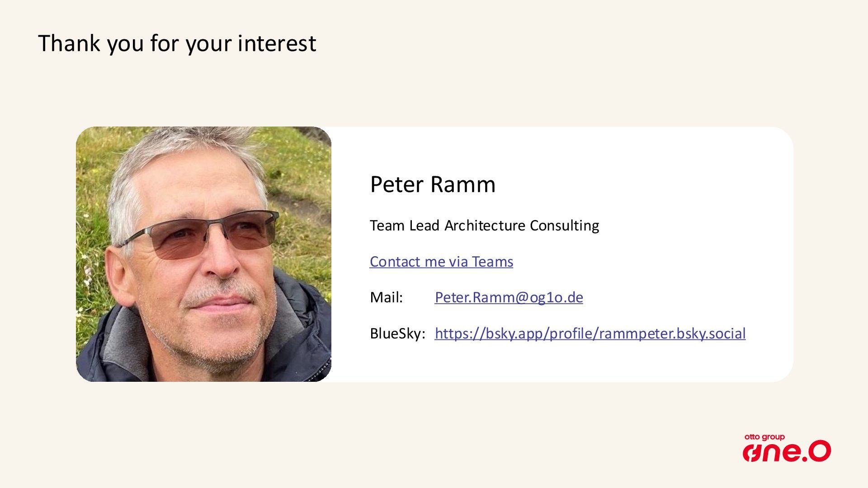
Task: Click the Peter Ramm name heading
Action: pos(433,184)
